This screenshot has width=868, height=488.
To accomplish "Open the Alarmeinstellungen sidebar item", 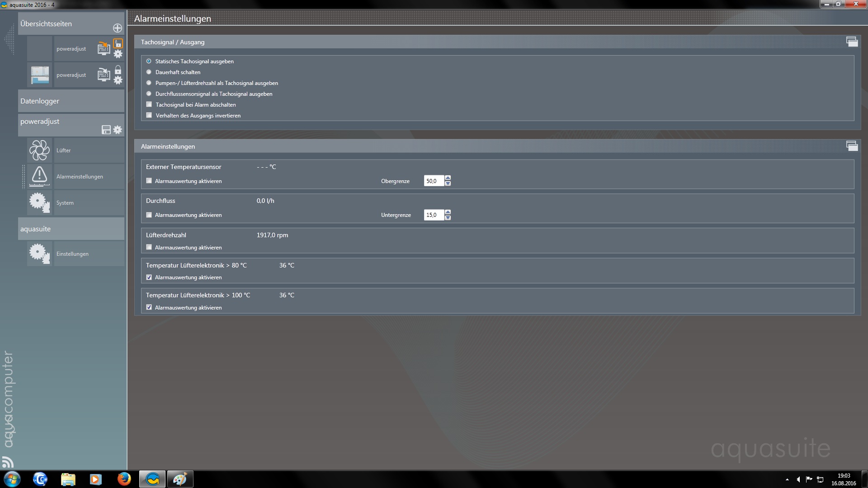I will 80,177.
